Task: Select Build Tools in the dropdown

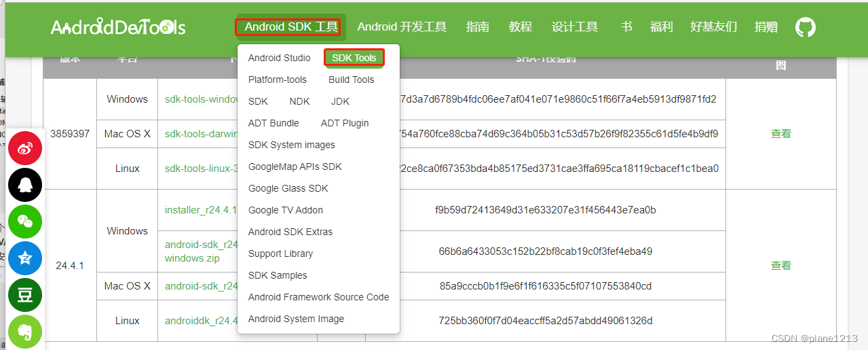Action: 352,80
